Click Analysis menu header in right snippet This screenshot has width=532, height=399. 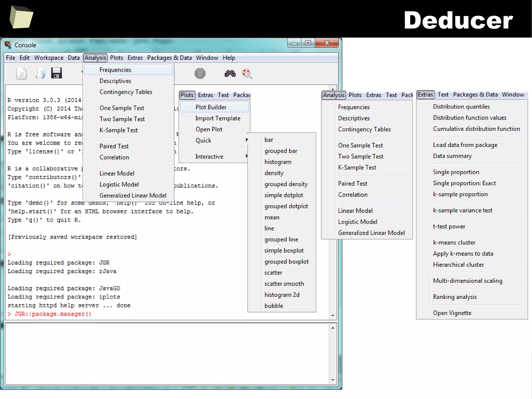click(334, 95)
